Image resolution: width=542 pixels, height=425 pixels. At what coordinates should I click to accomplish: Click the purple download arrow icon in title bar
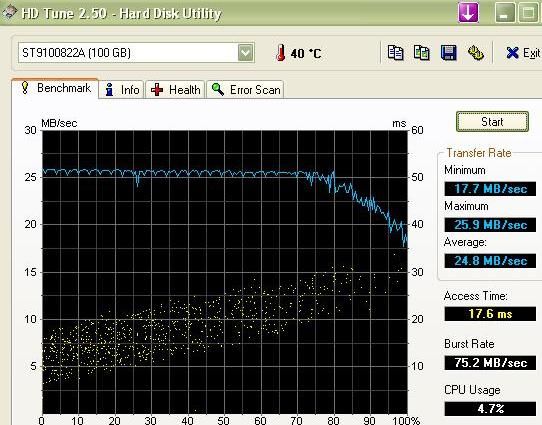pyautogui.click(x=468, y=13)
